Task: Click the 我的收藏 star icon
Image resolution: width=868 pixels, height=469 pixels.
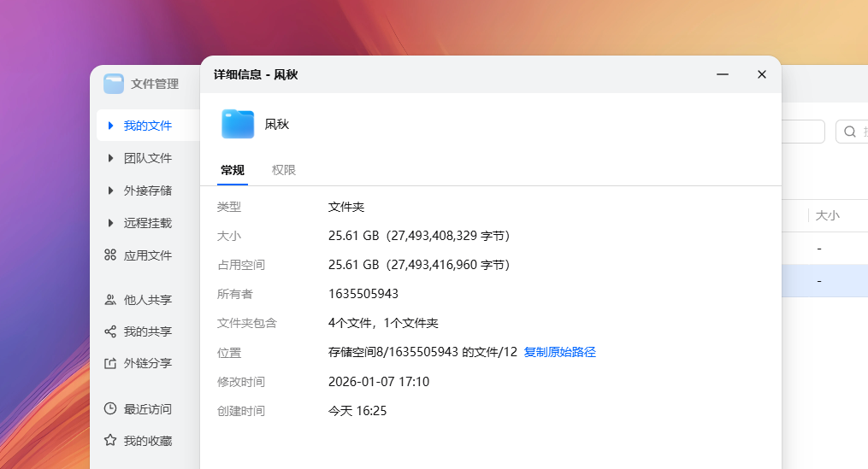Action: coord(110,440)
